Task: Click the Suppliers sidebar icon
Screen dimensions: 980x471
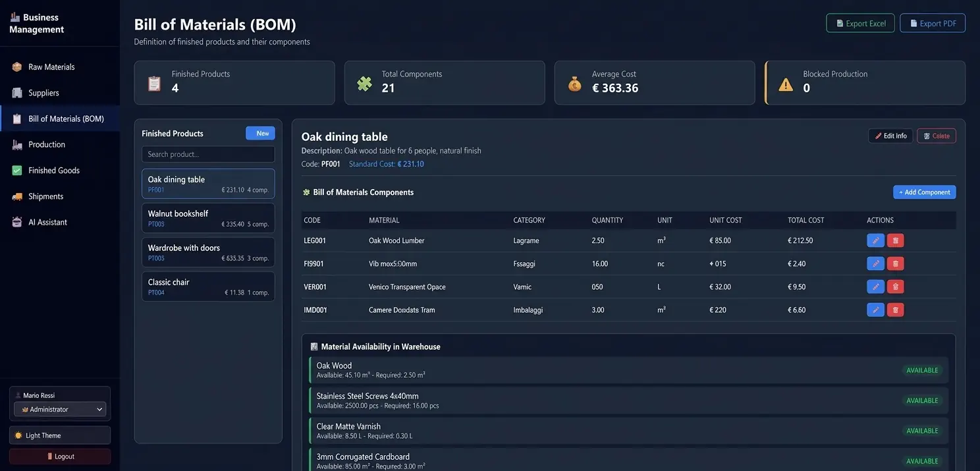Action: click(x=17, y=93)
